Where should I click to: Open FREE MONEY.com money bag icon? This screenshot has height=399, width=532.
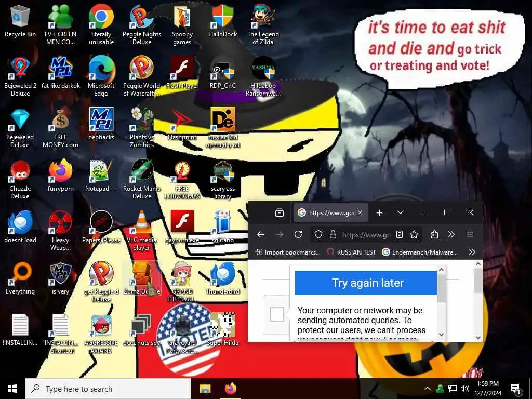pos(60,128)
